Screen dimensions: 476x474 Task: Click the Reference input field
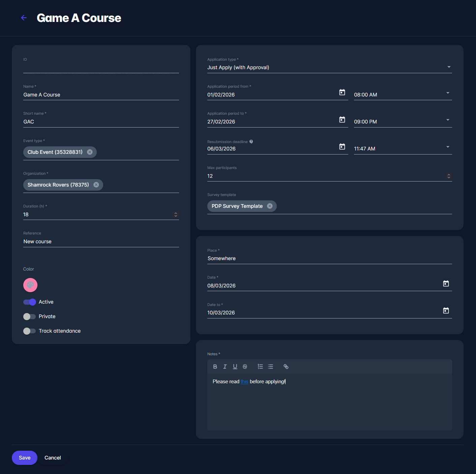point(101,242)
